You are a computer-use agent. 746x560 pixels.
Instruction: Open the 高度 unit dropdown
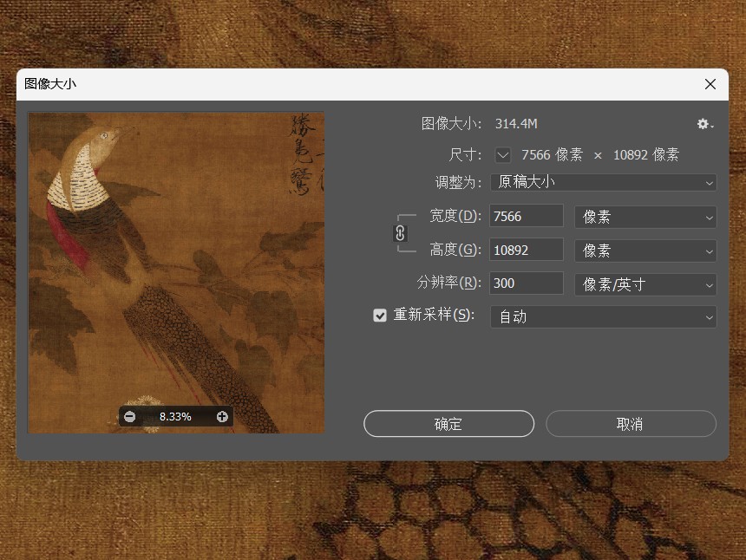(645, 251)
